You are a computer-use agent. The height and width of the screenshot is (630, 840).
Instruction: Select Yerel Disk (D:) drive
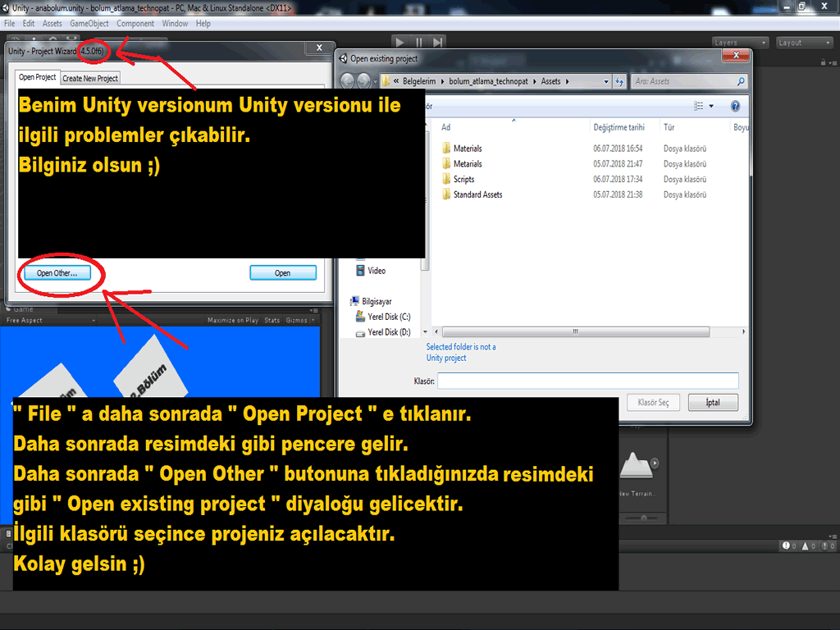tap(388, 333)
